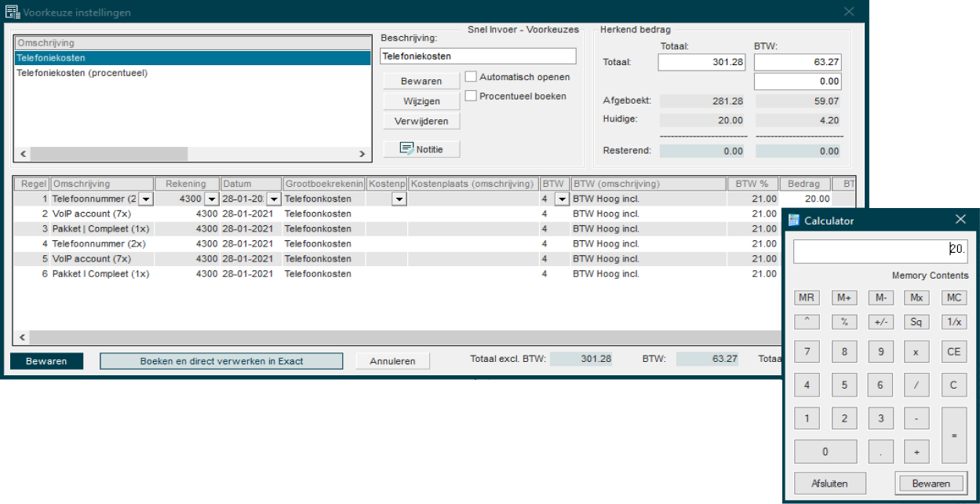
Task: Open the Datum dropdown in row 1
Action: point(273,199)
